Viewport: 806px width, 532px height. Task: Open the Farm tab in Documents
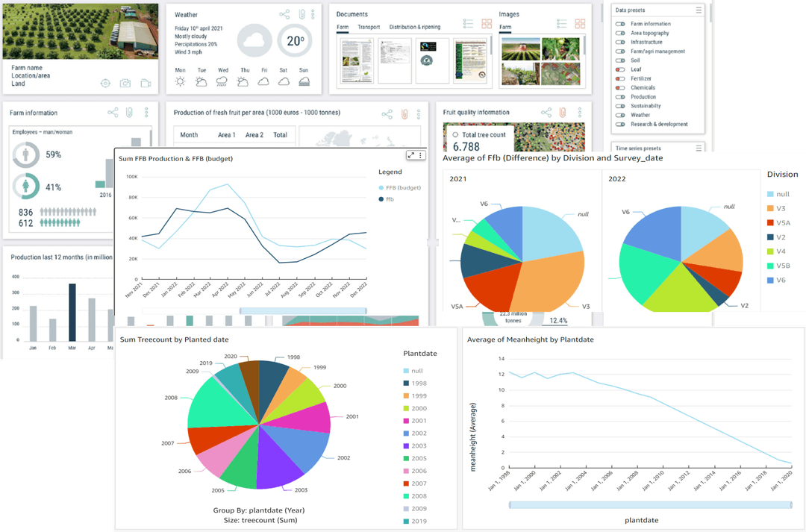(343, 28)
